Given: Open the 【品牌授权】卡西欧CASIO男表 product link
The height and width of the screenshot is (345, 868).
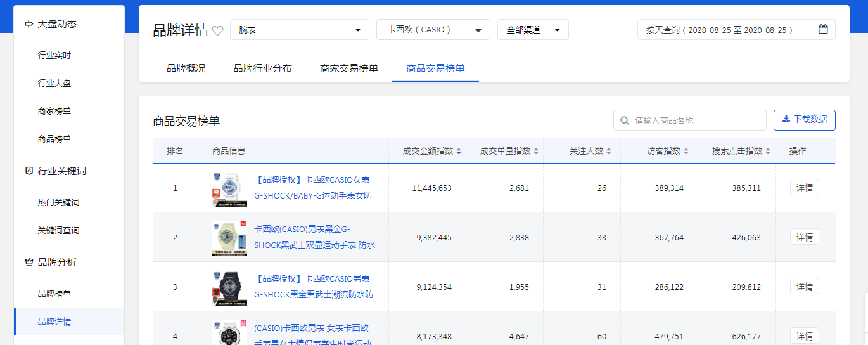Looking at the screenshot, I should pyautogui.click(x=314, y=287).
